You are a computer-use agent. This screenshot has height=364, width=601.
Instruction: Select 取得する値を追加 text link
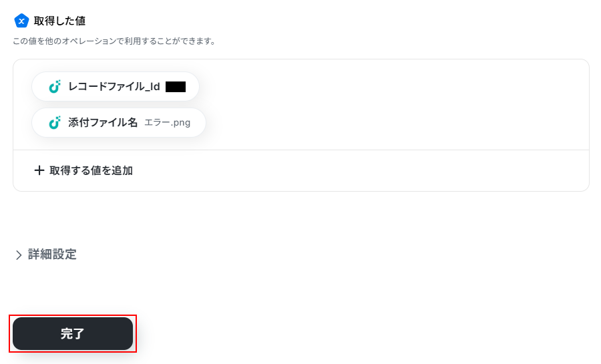pos(91,170)
